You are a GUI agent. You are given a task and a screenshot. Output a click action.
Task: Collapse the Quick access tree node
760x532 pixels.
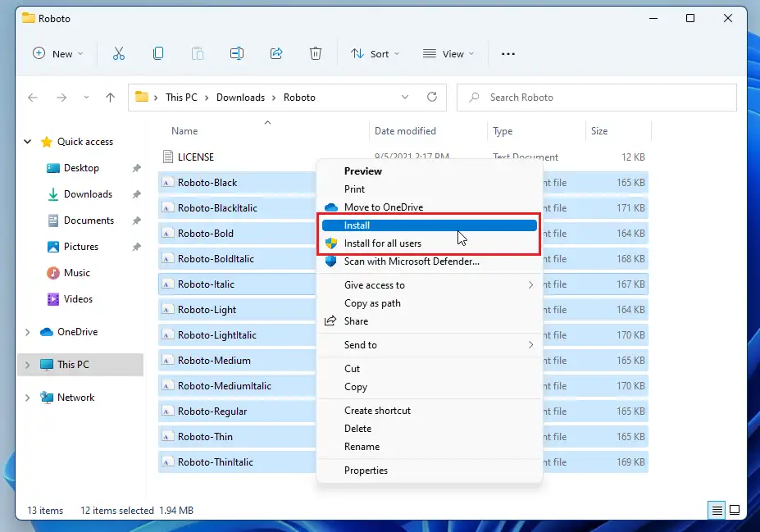click(28, 142)
